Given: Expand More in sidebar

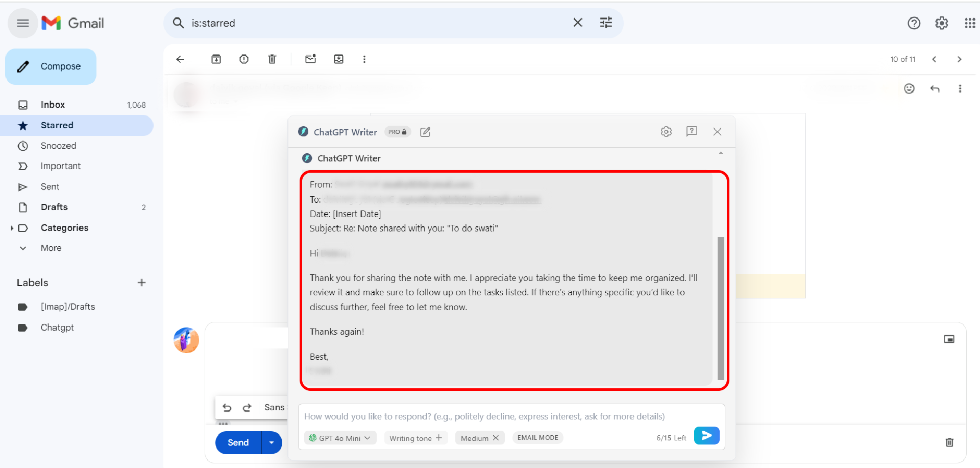Looking at the screenshot, I should [x=51, y=248].
